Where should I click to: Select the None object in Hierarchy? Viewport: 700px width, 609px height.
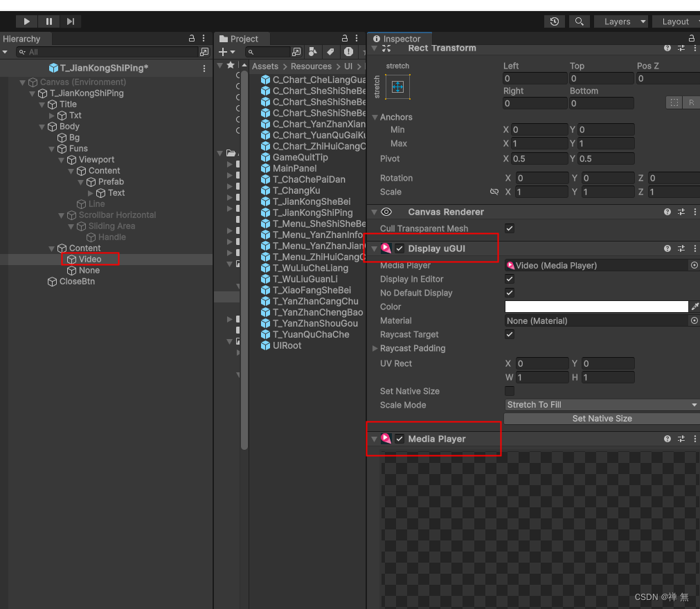[89, 271]
